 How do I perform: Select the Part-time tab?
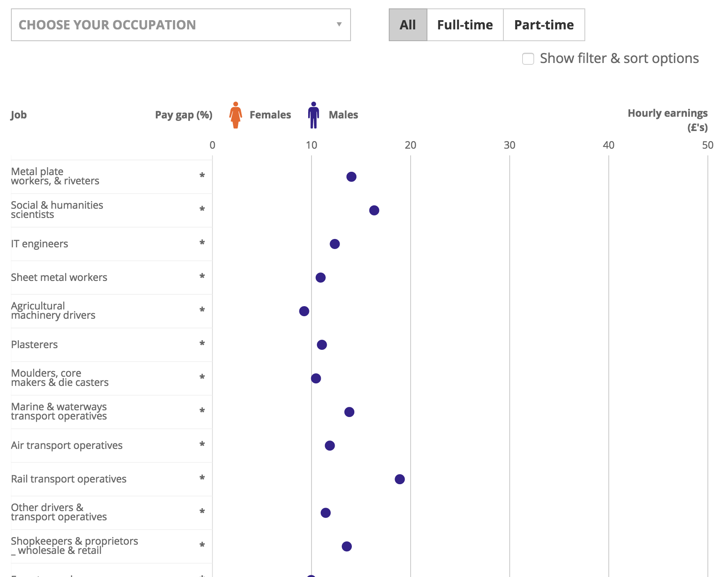(544, 25)
